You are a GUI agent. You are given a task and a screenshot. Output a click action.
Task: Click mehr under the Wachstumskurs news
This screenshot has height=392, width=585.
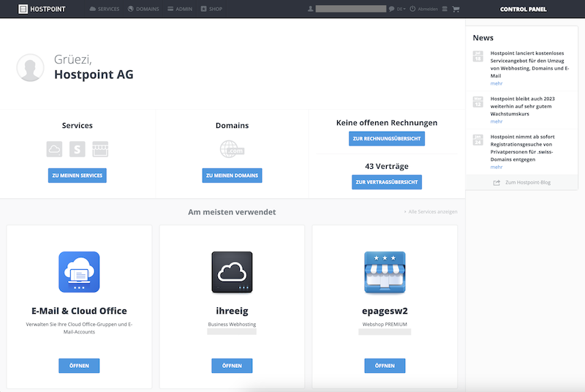point(497,121)
